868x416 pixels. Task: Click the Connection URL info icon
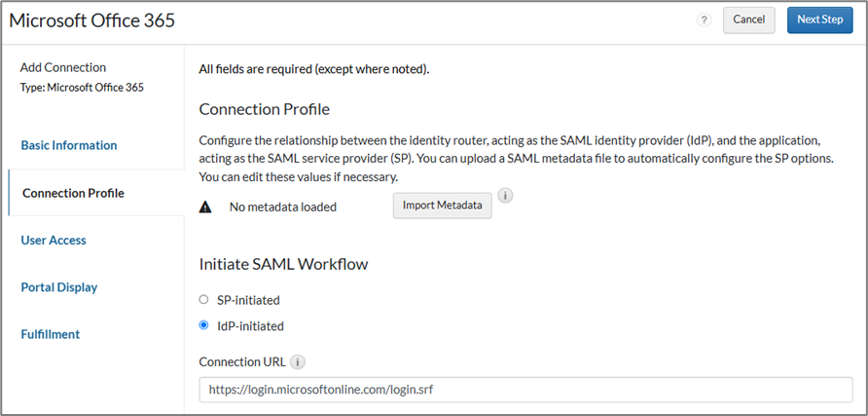[x=298, y=361]
